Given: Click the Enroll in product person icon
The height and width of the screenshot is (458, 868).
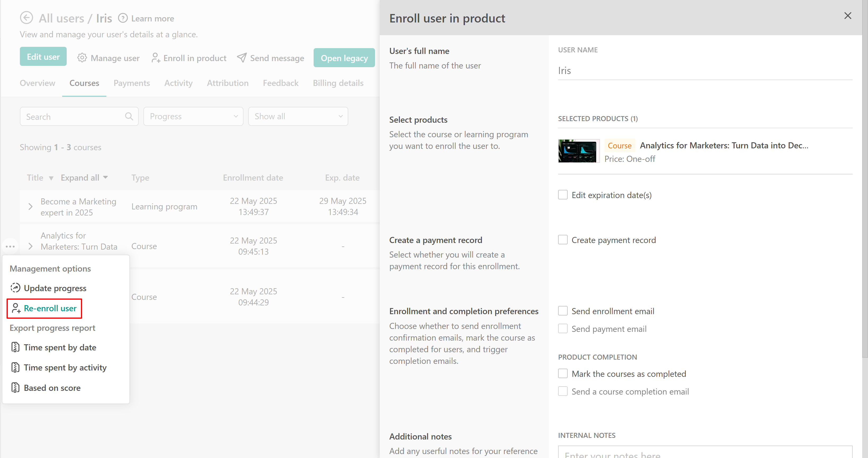Looking at the screenshot, I should 155,58.
